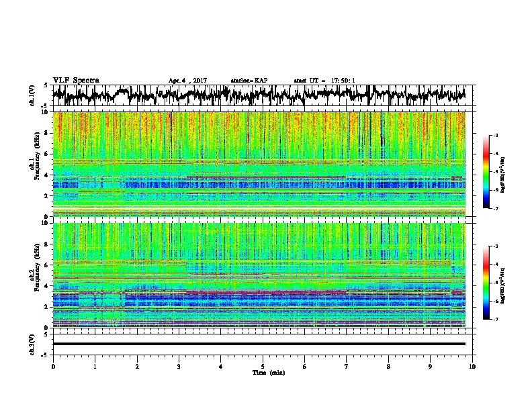The height and width of the screenshot is (411, 532).
Task: Click the ch.1 color scale "log(PSD)" units label
Action: (502, 175)
